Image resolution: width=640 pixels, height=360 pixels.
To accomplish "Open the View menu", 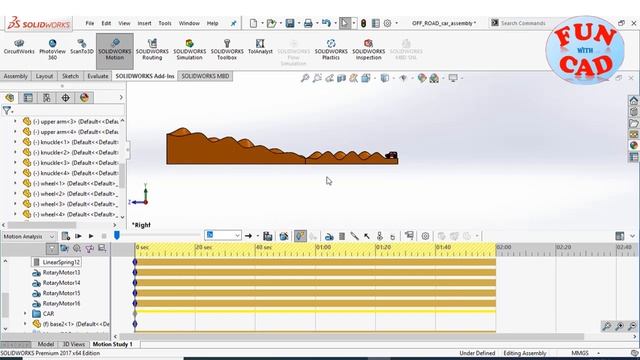I will [124, 23].
